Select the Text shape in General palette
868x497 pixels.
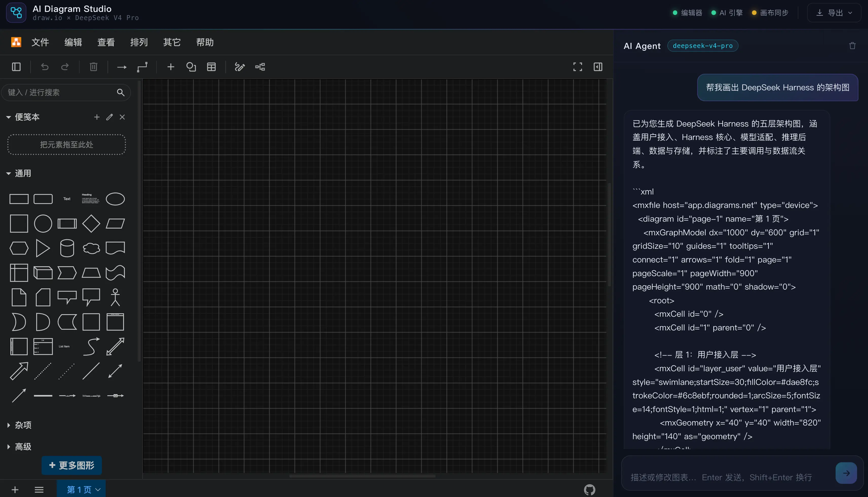(67, 199)
